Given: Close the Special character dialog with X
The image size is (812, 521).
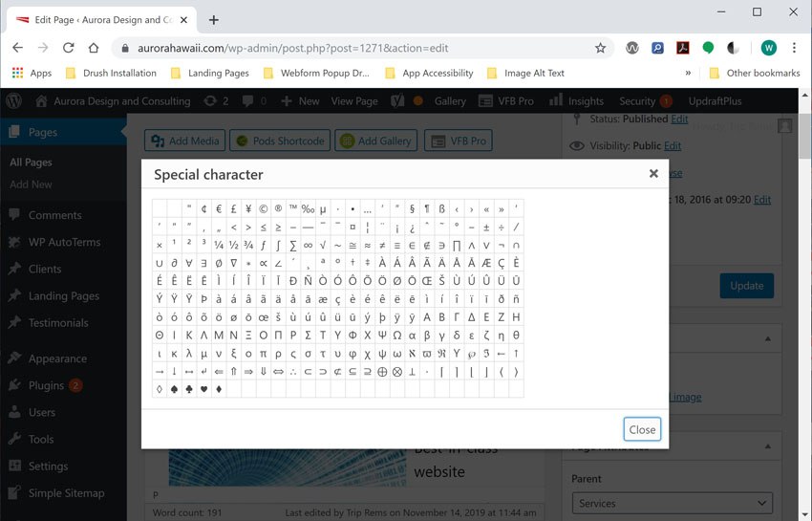Looking at the screenshot, I should coord(653,174).
